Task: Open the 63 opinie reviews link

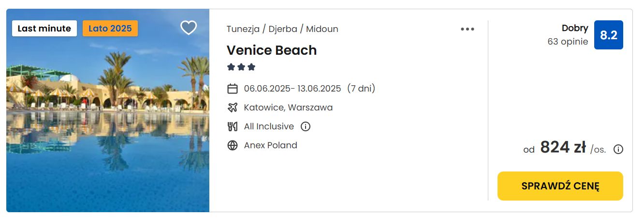Action: [568, 42]
